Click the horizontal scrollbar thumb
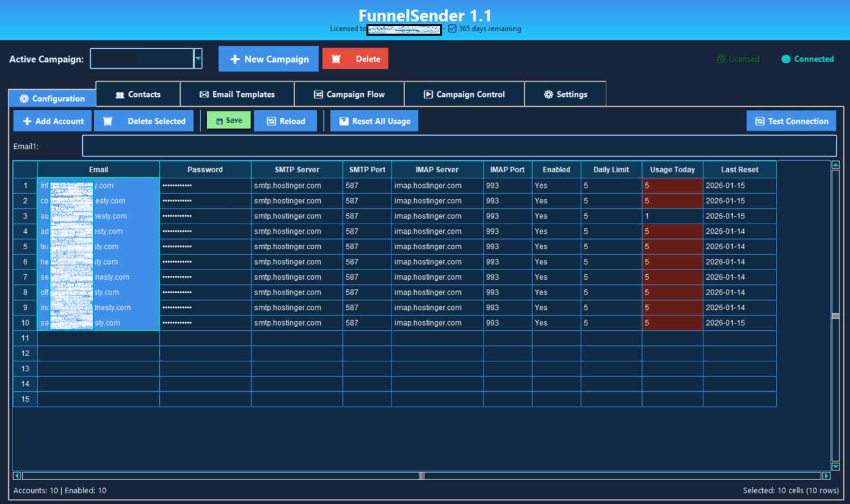Image resolution: width=850 pixels, height=504 pixels. click(422, 476)
